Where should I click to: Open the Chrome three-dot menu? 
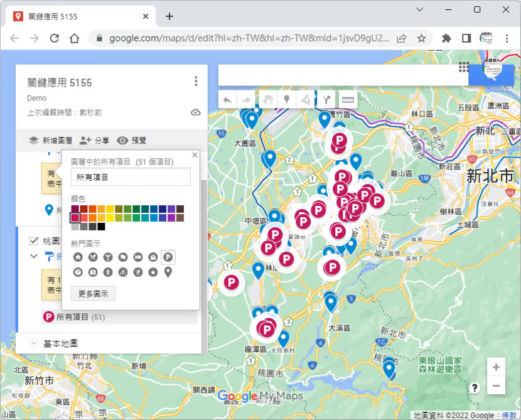[x=507, y=38]
